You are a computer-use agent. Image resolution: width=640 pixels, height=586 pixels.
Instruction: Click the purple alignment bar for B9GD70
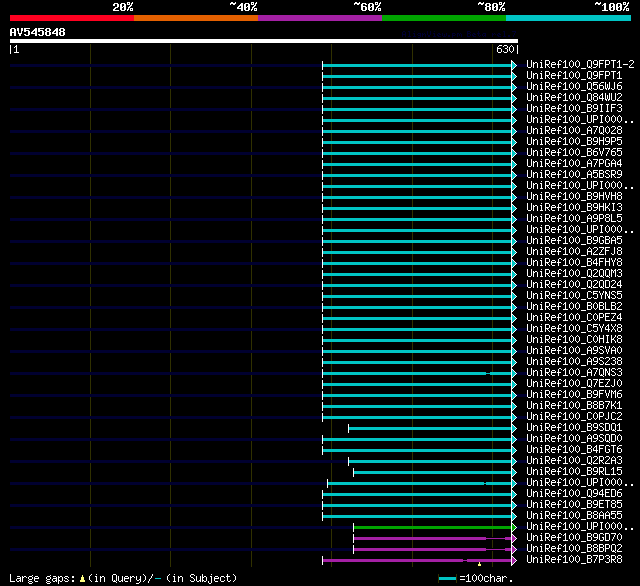[x=432, y=539]
